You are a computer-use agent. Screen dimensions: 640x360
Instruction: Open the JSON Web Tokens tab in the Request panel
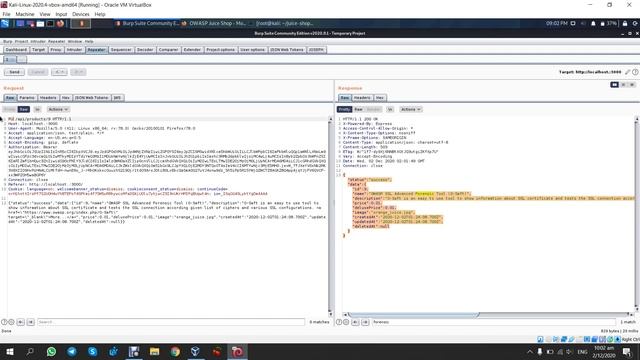point(92,98)
